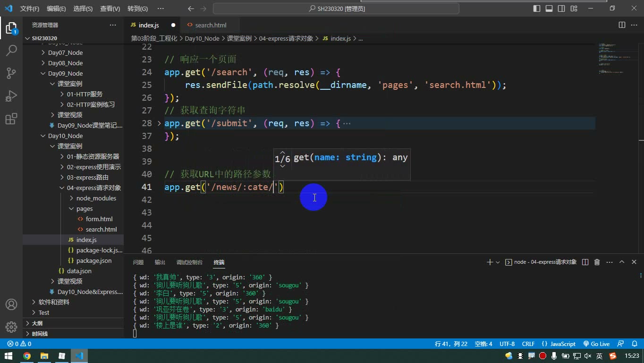Open the Windows Start menu
Screen dimensions: 644x363
pyautogui.click(x=8, y=356)
